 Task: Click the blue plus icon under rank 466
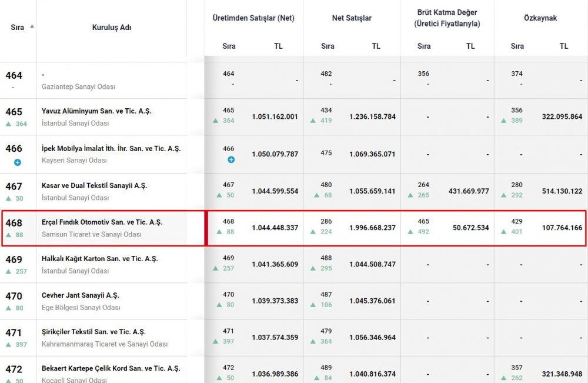(x=17, y=162)
